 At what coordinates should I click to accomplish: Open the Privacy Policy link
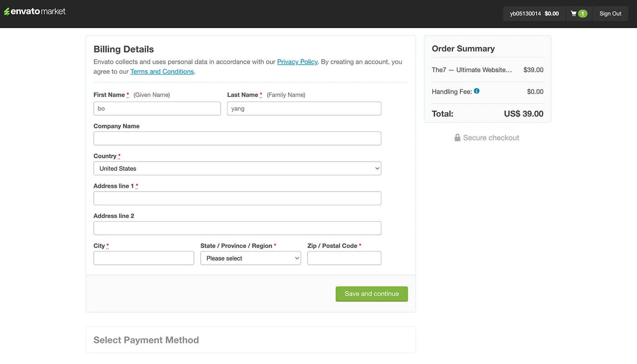pos(297,62)
